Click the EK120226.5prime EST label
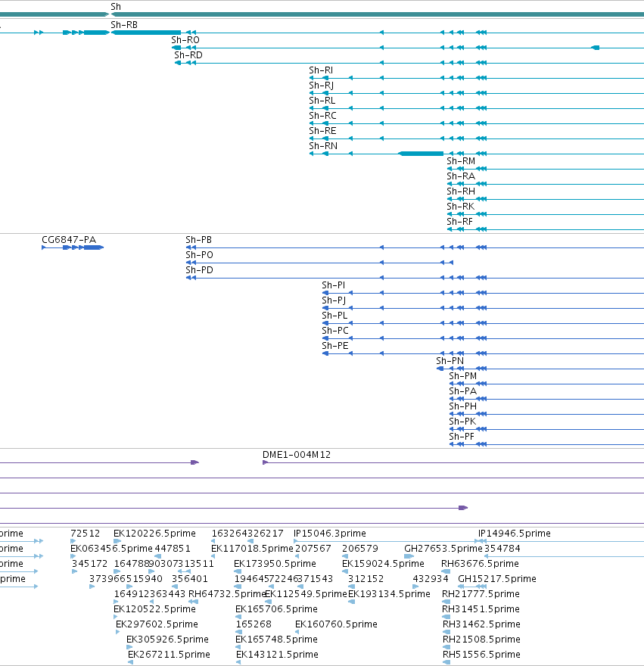This screenshot has height=666, width=644. click(x=154, y=534)
